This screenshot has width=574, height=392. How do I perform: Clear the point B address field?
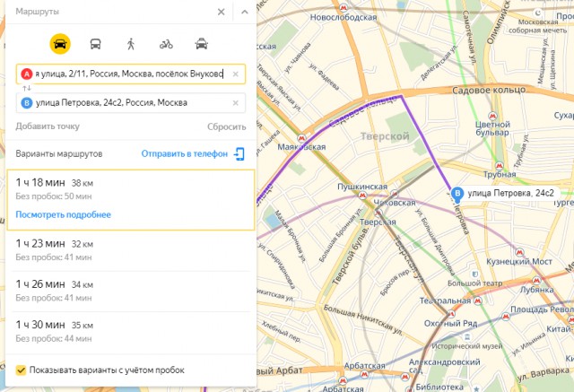235,103
